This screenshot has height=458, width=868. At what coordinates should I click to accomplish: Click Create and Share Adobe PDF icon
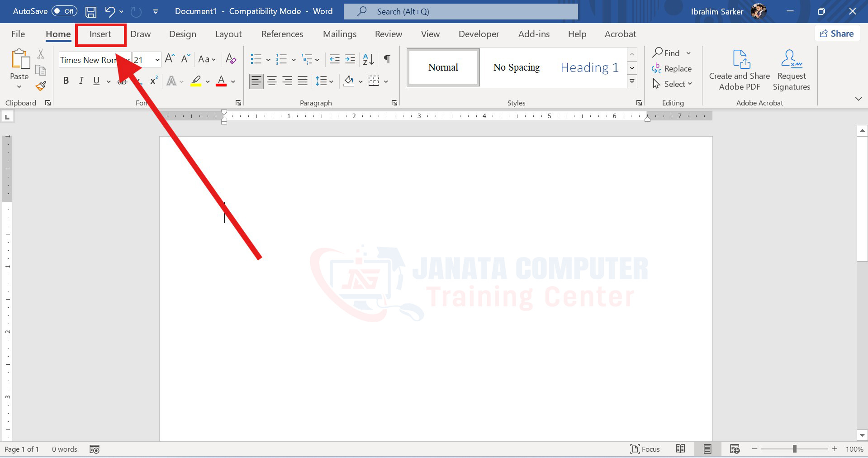[739, 70]
